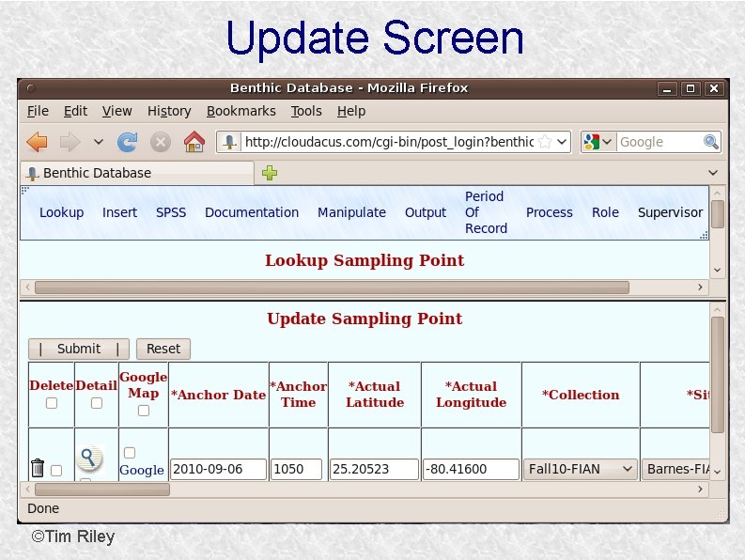
Task: Open the Period Of Record link
Action: (x=486, y=212)
